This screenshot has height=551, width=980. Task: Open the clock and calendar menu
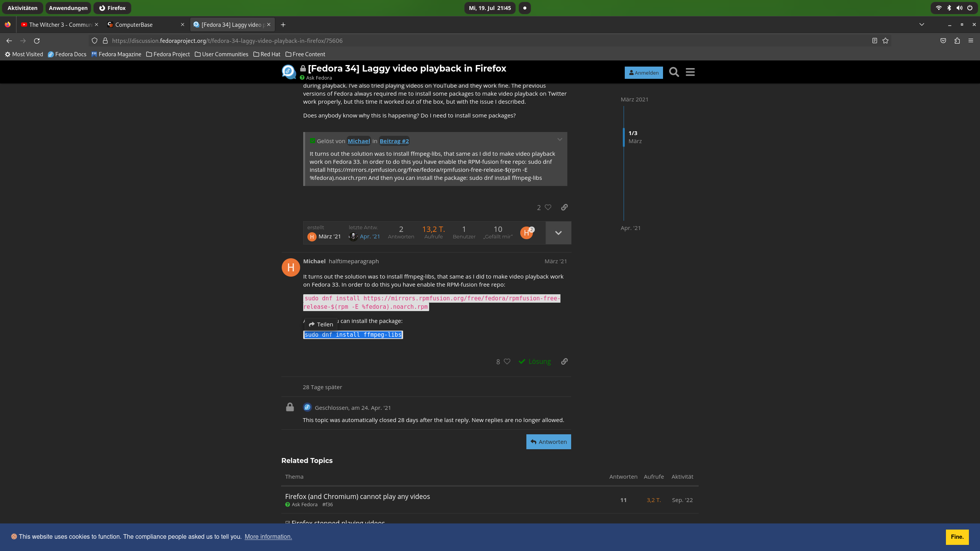(490, 8)
